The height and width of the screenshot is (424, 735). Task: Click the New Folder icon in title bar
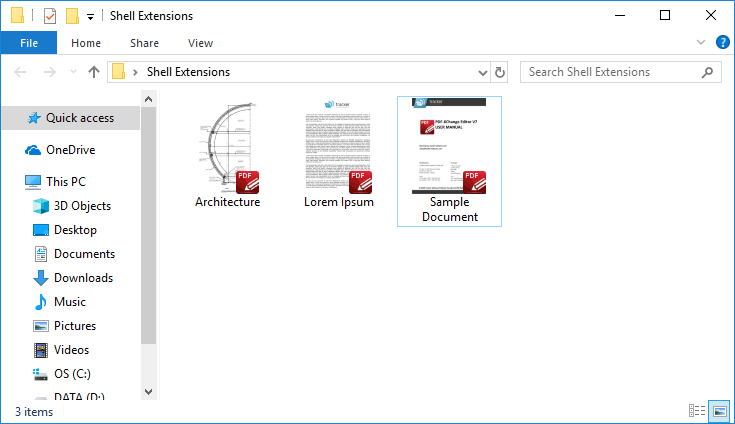(72, 16)
